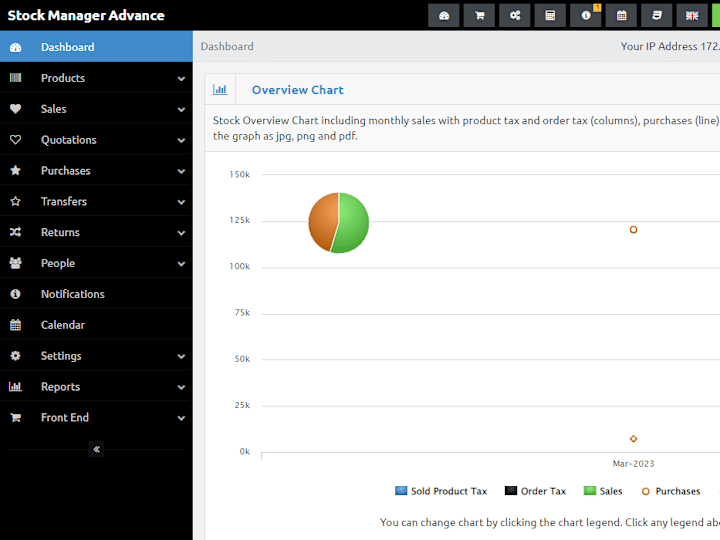Click the Stock Manager Advance logo
Image resolution: width=720 pixels, height=540 pixels.
click(86, 15)
